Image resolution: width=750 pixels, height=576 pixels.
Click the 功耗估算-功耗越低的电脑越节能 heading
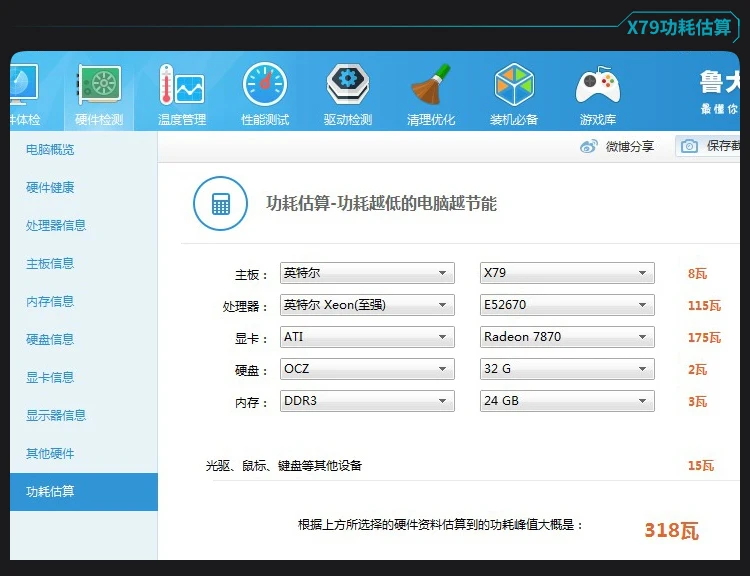pyautogui.click(x=381, y=203)
